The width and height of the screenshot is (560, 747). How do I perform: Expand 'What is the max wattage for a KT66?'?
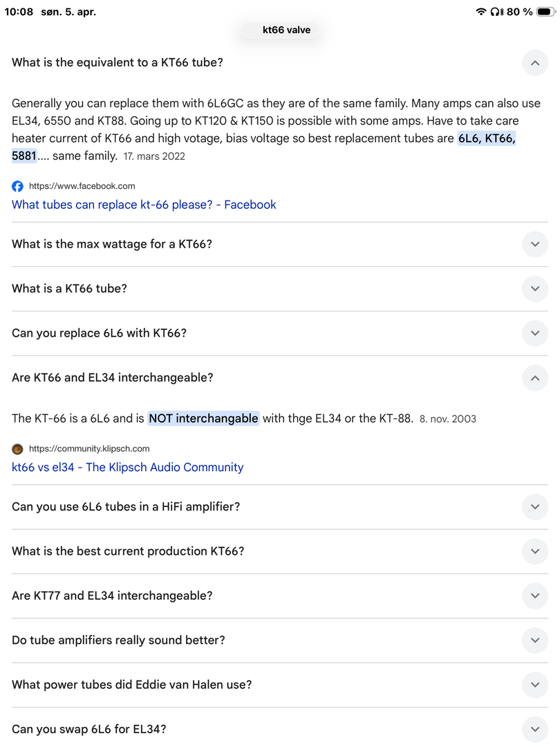534,244
